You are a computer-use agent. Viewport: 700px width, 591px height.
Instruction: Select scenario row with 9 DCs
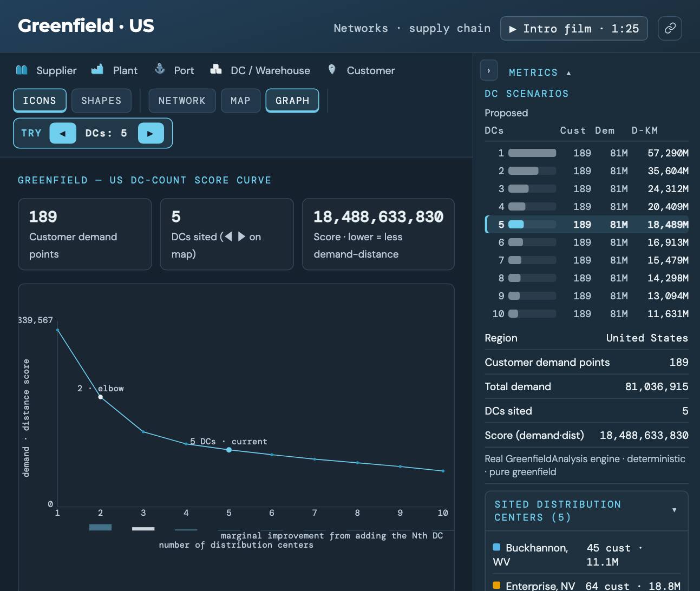(x=587, y=296)
